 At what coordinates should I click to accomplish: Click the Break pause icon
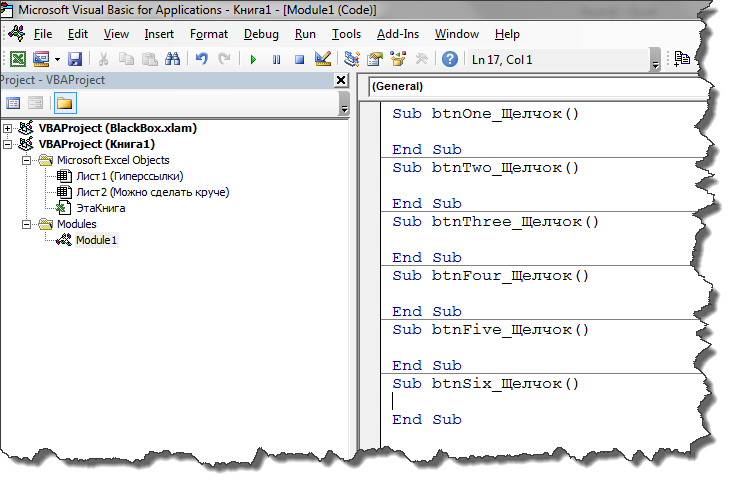pos(276,60)
